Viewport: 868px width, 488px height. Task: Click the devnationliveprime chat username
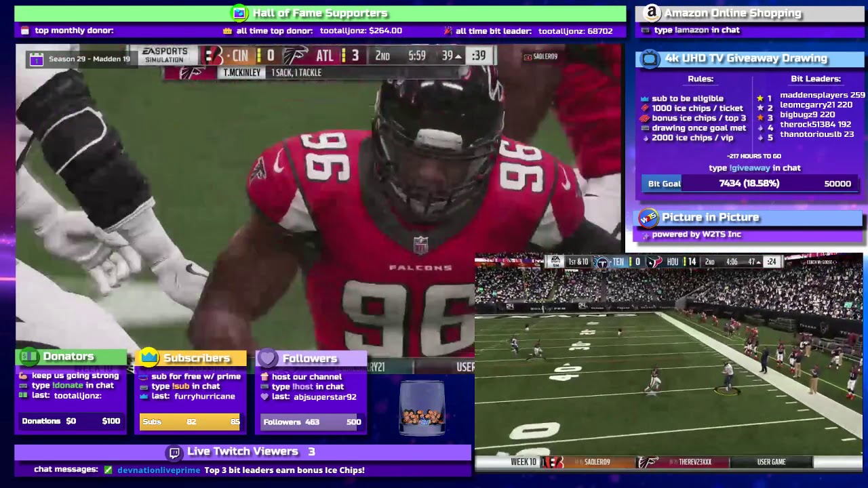click(159, 470)
